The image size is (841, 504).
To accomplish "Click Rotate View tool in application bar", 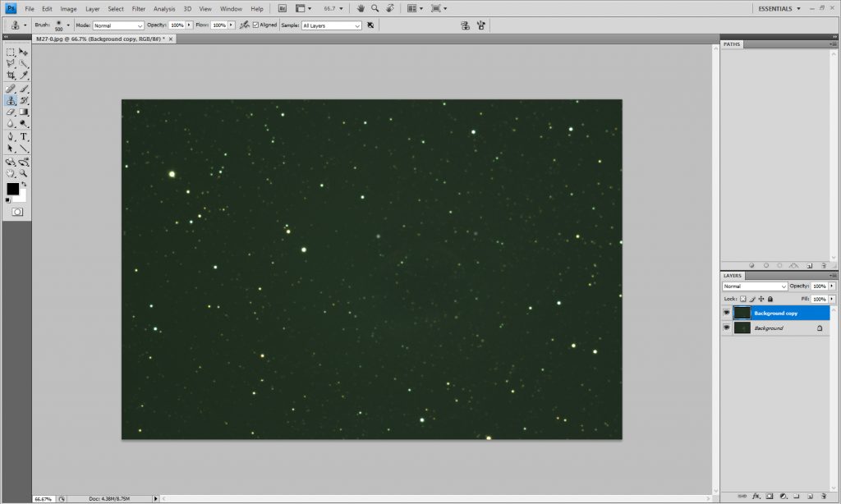I will coord(390,8).
